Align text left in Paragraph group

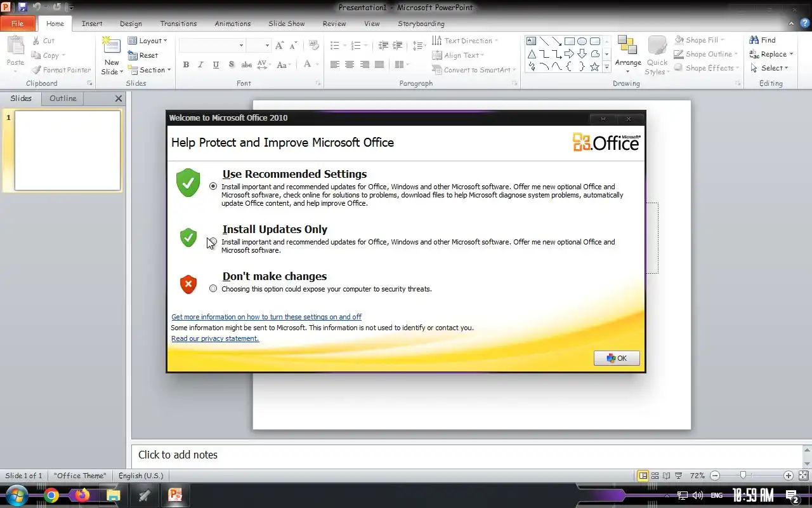coord(334,65)
